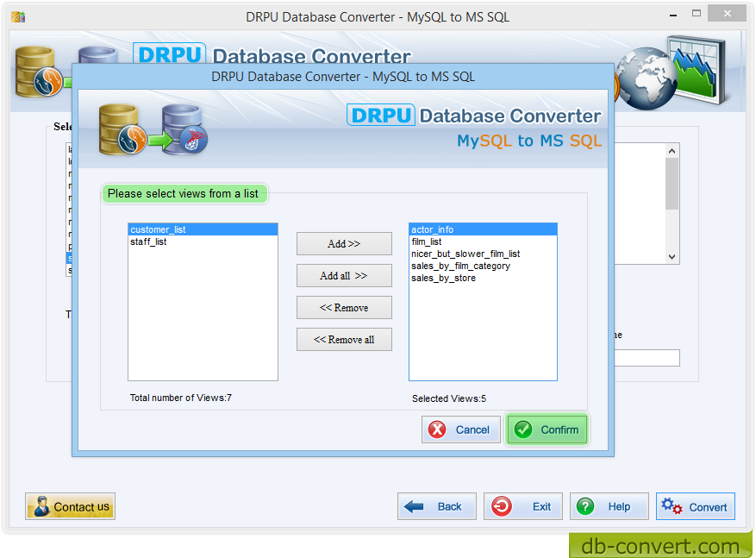The width and height of the screenshot is (756, 558).
Task: Click the text field in the background window
Action: [x=647, y=358]
